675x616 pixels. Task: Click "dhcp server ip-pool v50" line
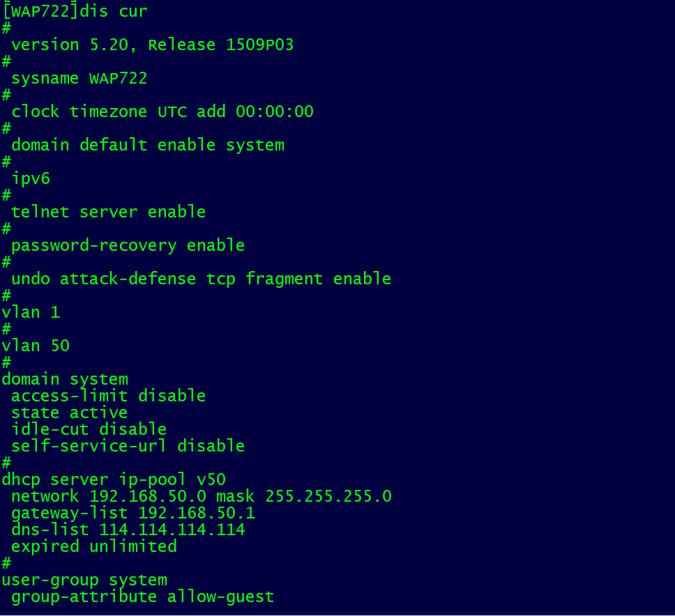coord(114,479)
